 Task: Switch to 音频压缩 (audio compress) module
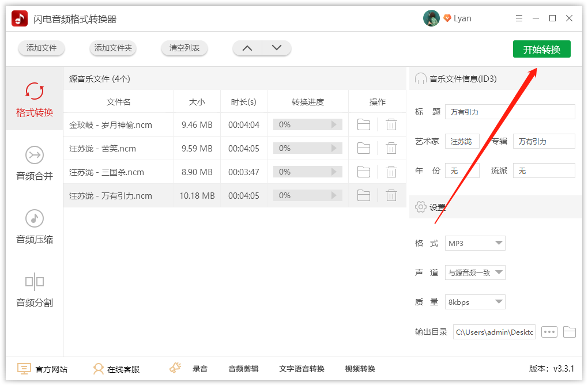click(x=34, y=227)
